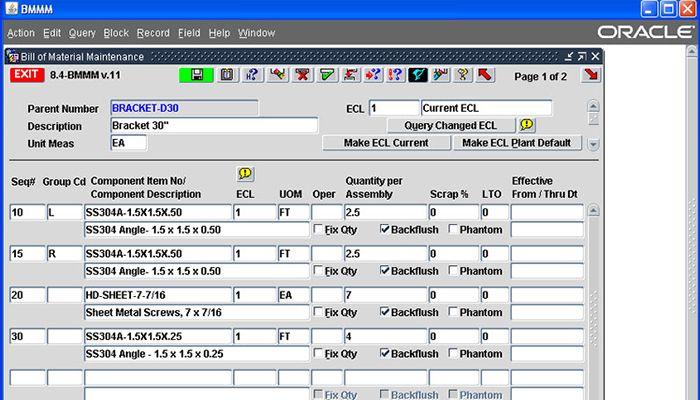
Task: Click the yellow note icon above ECL column
Action: click(x=245, y=174)
